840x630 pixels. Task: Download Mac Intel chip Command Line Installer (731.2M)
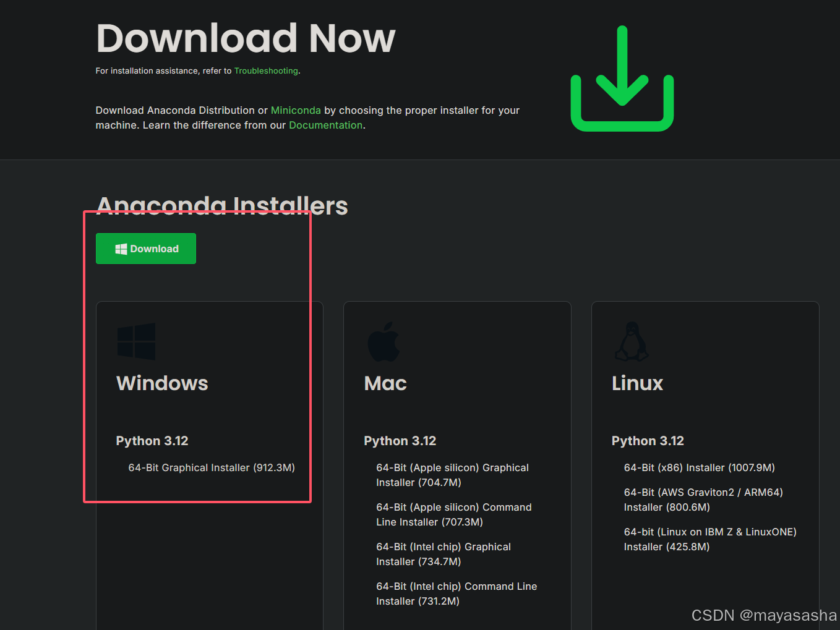[x=456, y=594]
